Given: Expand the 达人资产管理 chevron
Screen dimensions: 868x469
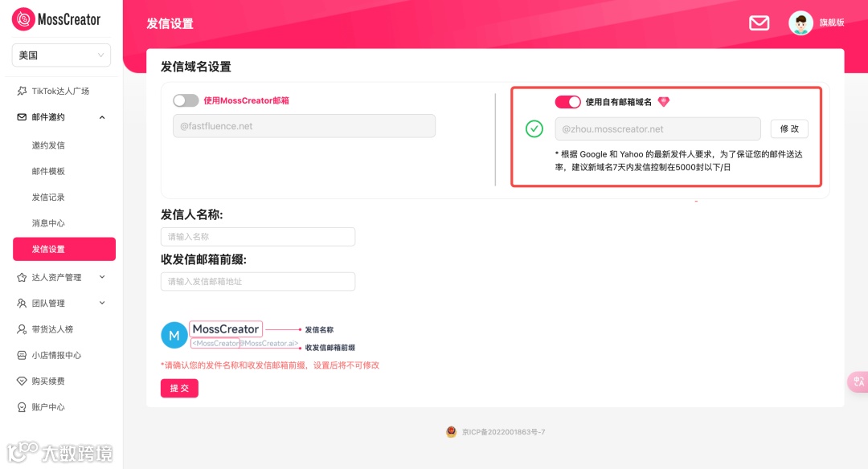Looking at the screenshot, I should coord(102,277).
